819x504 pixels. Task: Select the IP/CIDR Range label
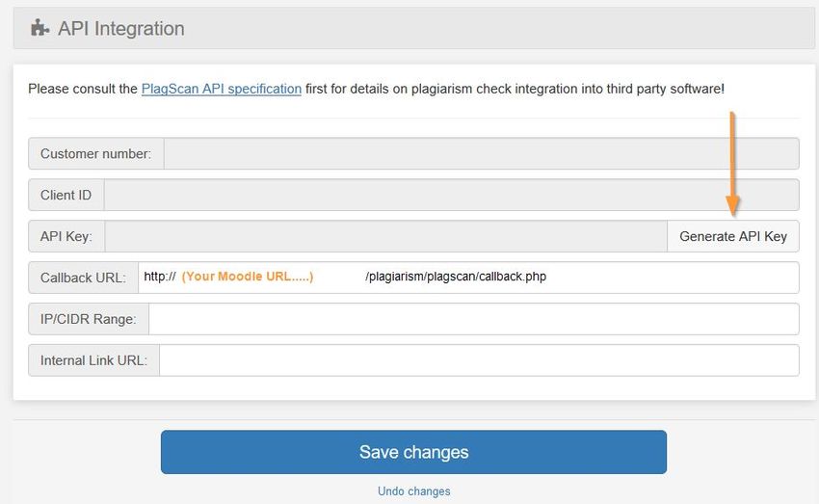click(88, 319)
